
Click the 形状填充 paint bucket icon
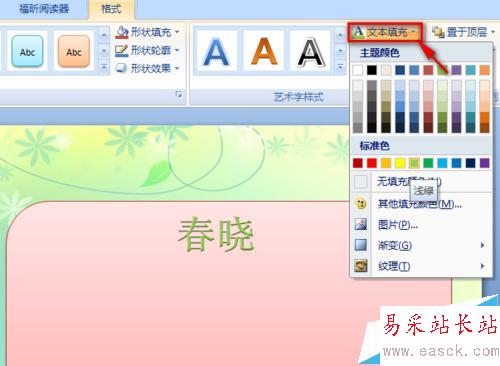coord(121,32)
